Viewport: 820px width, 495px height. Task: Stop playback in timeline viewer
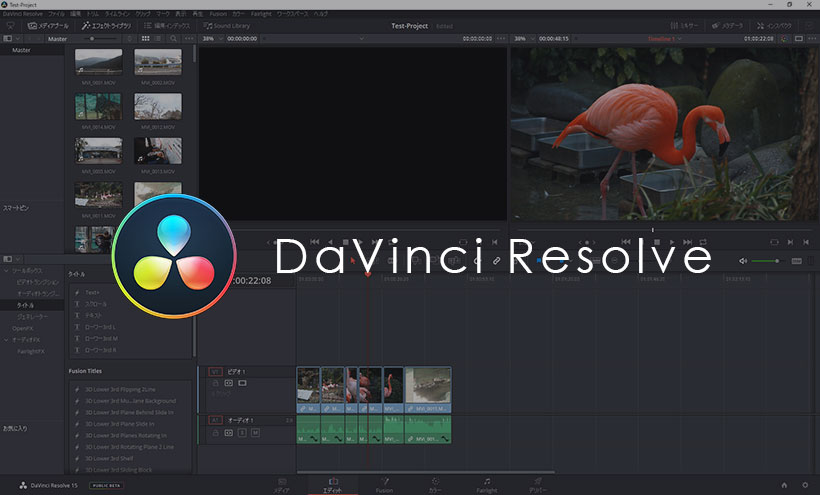[657, 242]
